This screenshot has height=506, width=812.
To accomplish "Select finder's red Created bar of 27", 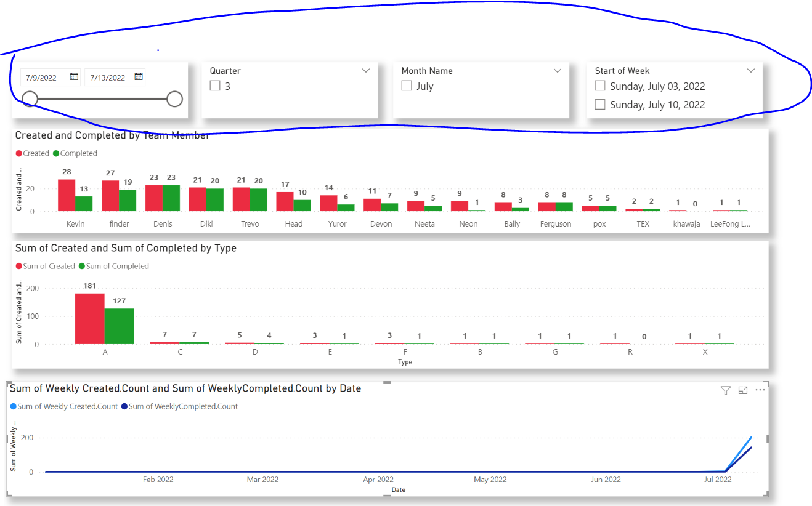I will click(x=110, y=196).
